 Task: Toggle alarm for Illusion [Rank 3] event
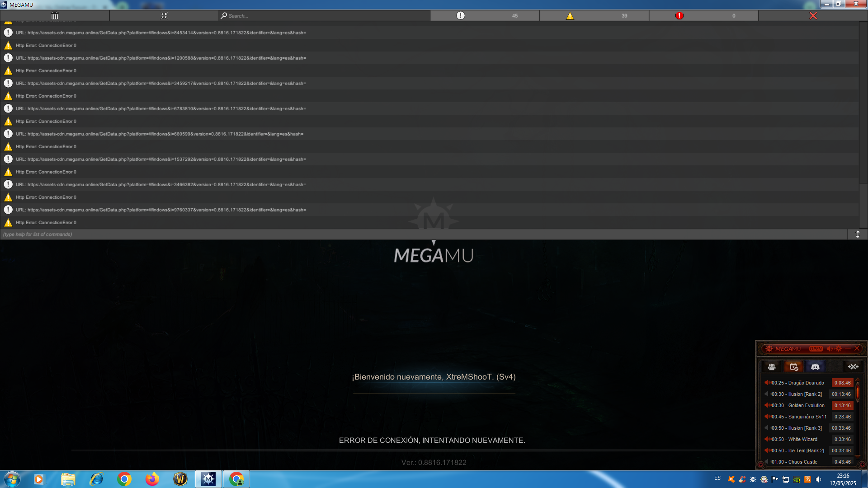pos(767,428)
